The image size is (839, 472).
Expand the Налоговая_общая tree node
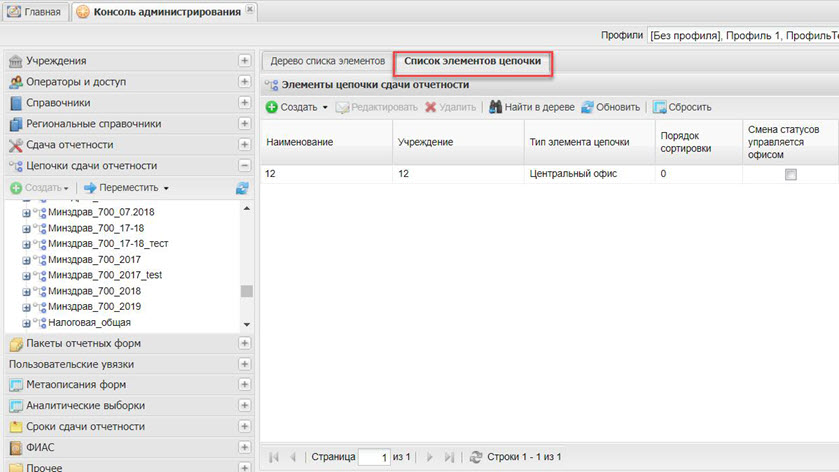[27, 323]
